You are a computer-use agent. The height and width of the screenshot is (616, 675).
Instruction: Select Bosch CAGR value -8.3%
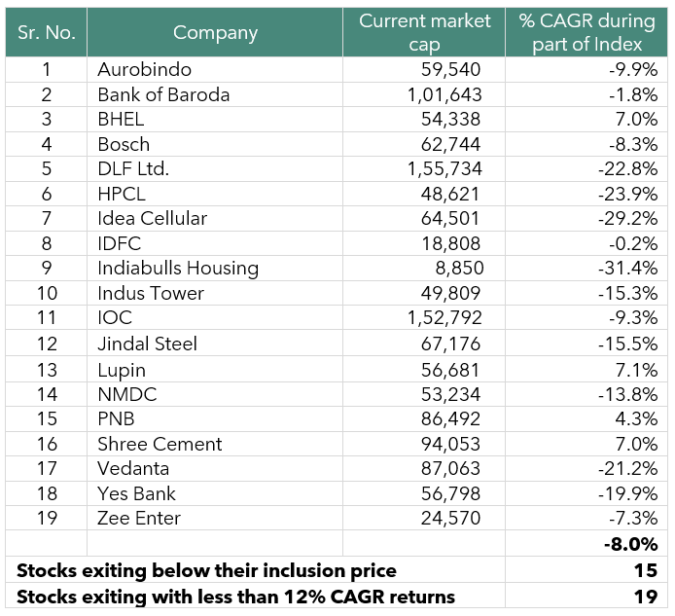tap(633, 144)
